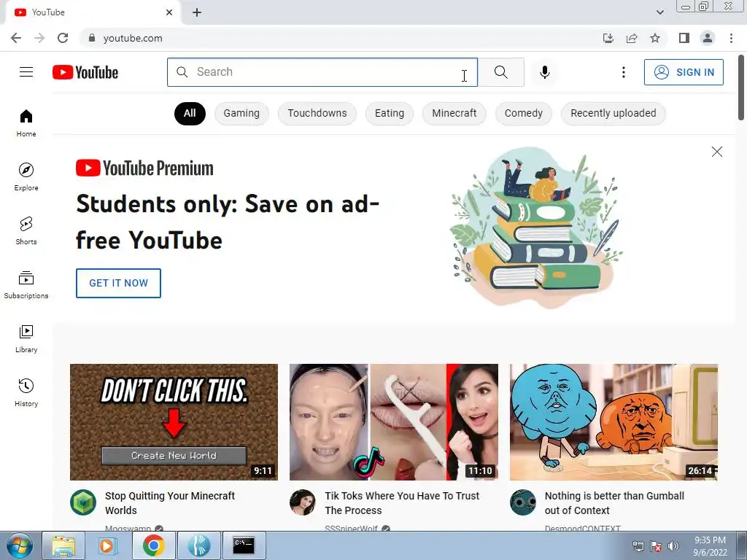The height and width of the screenshot is (560, 747).
Task: Open the Gumball video thumbnail
Action: 614,422
